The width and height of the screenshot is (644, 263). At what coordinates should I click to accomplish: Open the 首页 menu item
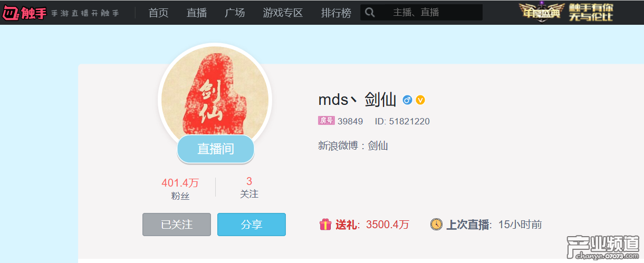point(159,13)
